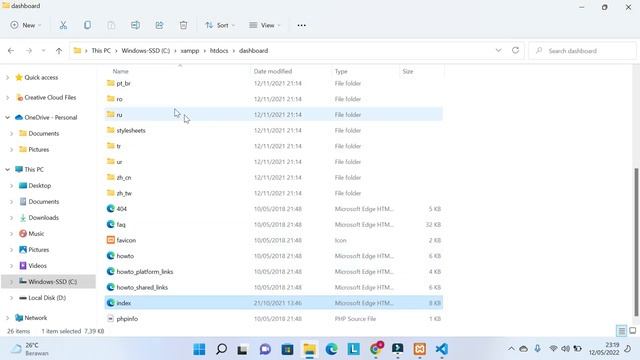Select the howto_platform_links file
Viewport: 640px width, 360px height.
[273, 271]
